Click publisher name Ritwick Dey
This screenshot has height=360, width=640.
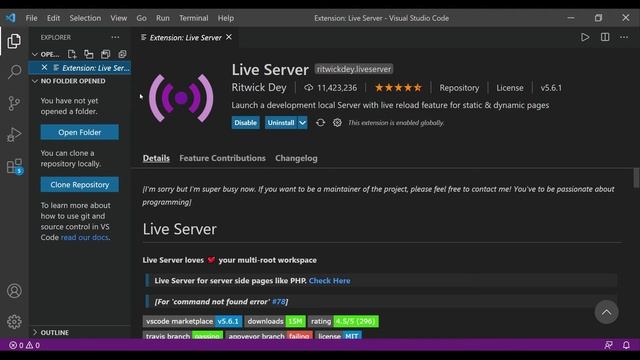click(259, 88)
